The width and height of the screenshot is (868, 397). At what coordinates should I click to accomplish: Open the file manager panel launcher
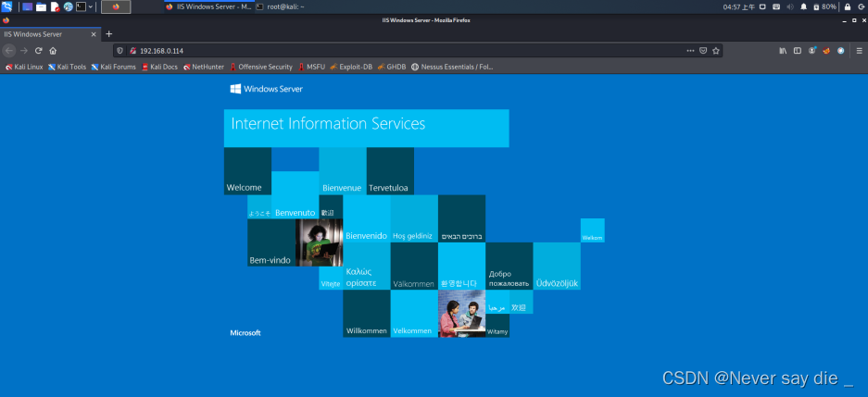click(41, 6)
